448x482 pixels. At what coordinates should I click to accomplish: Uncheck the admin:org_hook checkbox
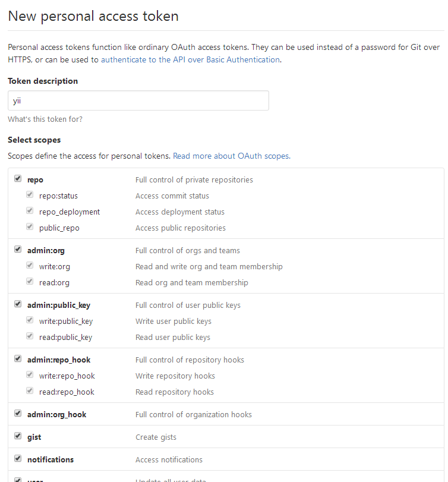[x=18, y=414]
